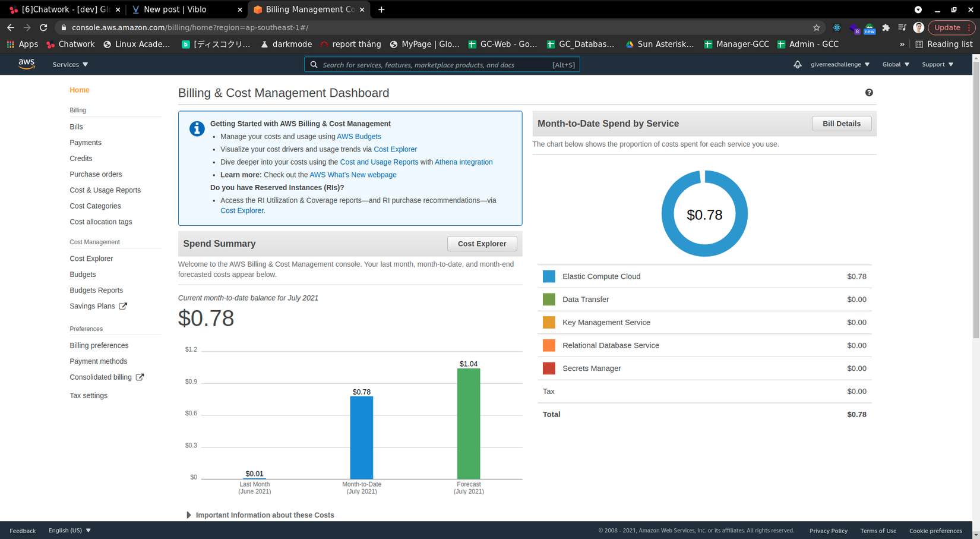This screenshot has width=980, height=539.
Task: Go to Payments in the sidebar
Action: [86, 143]
